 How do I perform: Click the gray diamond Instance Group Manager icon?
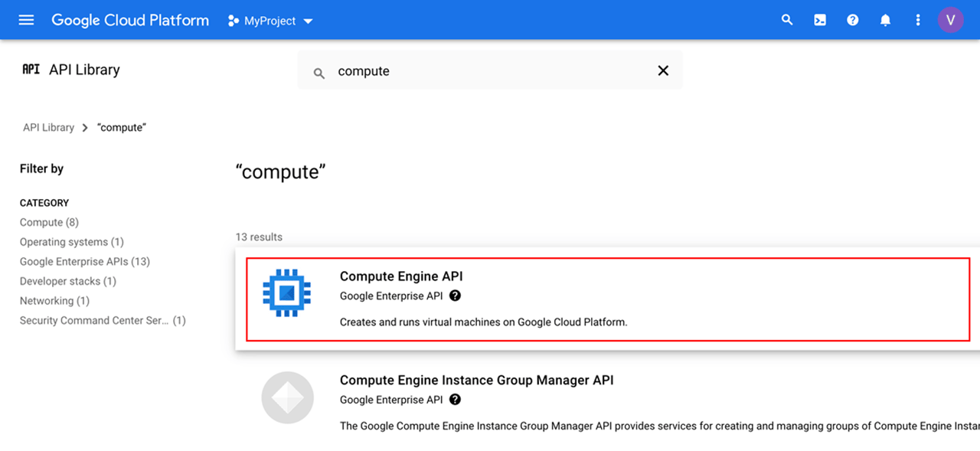pyautogui.click(x=287, y=397)
